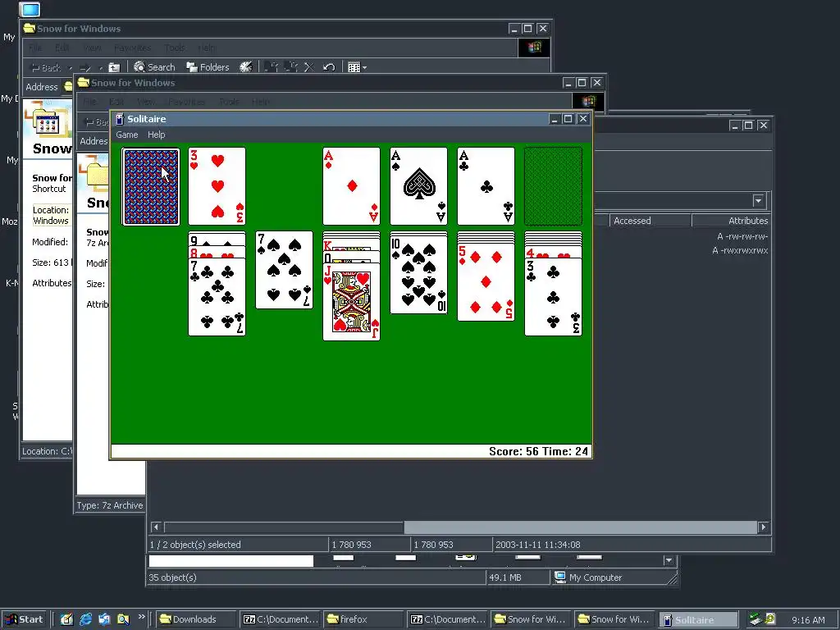Click the Accessed column header
The image size is (840, 630).
coord(650,221)
